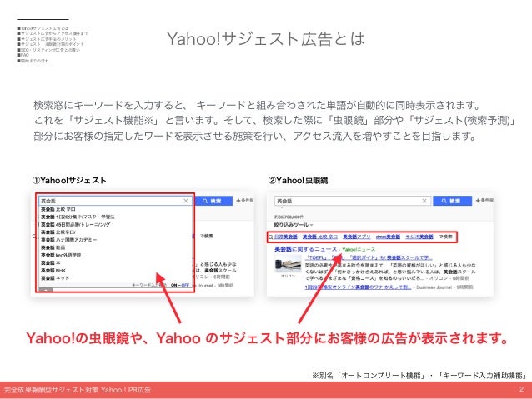
Task: Select the ■SEO・リスティング広告との違い outline item
Action: pyautogui.click(x=48, y=50)
